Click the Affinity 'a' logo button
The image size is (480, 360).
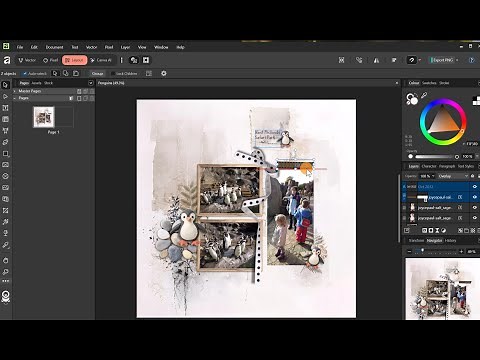point(6,60)
